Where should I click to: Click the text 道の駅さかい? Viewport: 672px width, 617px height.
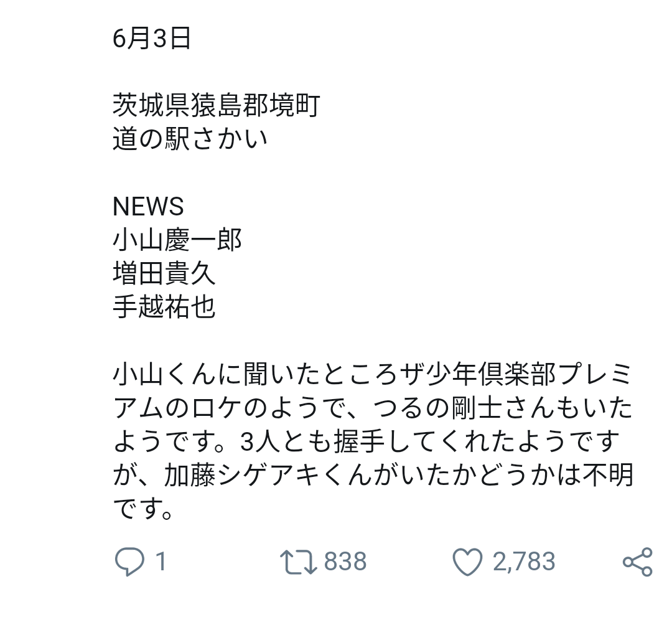click(190, 139)
